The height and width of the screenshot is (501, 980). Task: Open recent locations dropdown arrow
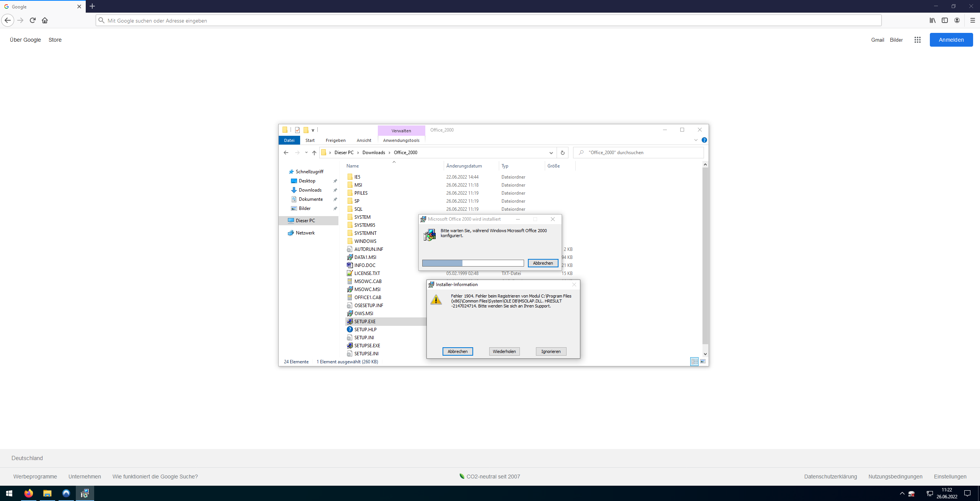pos(306,153)
